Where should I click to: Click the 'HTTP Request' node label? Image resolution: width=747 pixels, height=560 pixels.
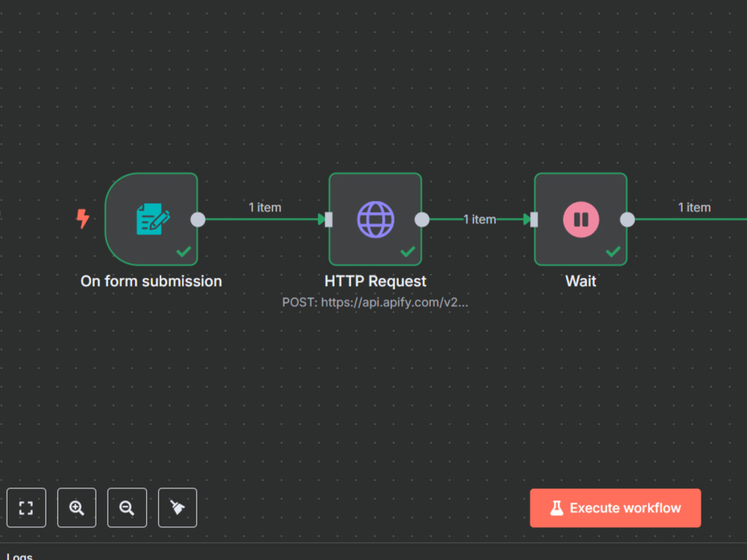click(376, 281)
